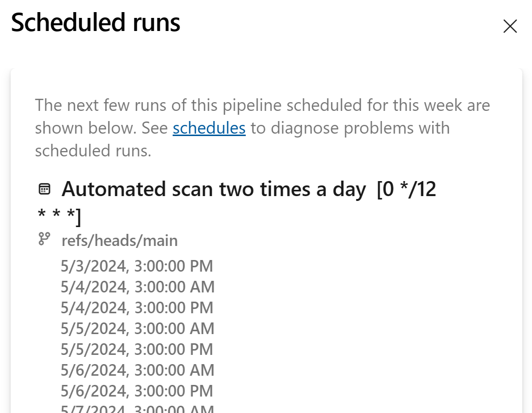This screenshot has width=532, height=413.
Task: Click the Automated scan two times a day title
Action: (x=214, y=189)
